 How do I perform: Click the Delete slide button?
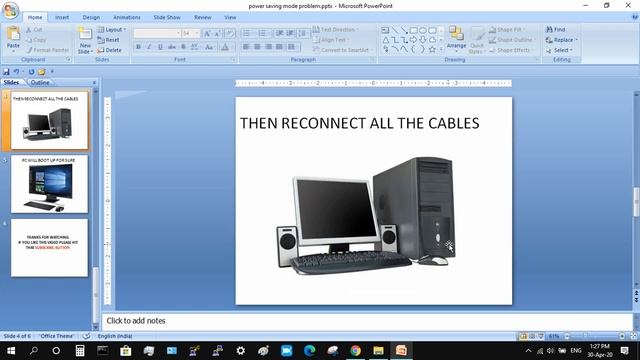(109, 50)
